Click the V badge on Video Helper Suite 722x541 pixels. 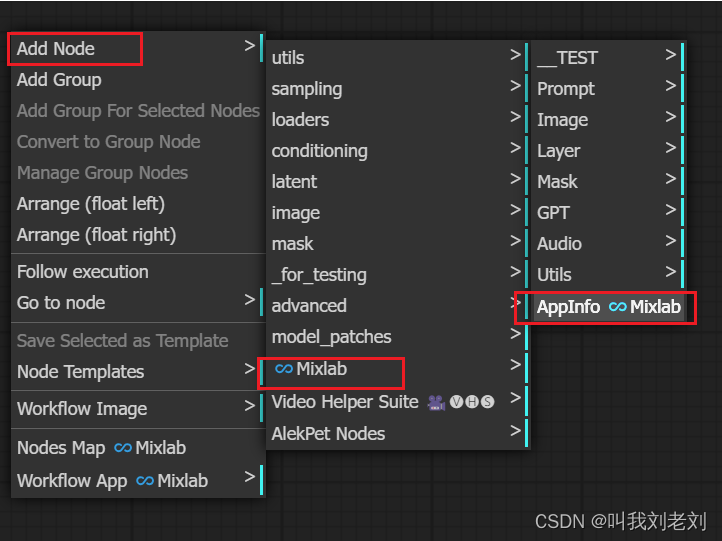456,402
